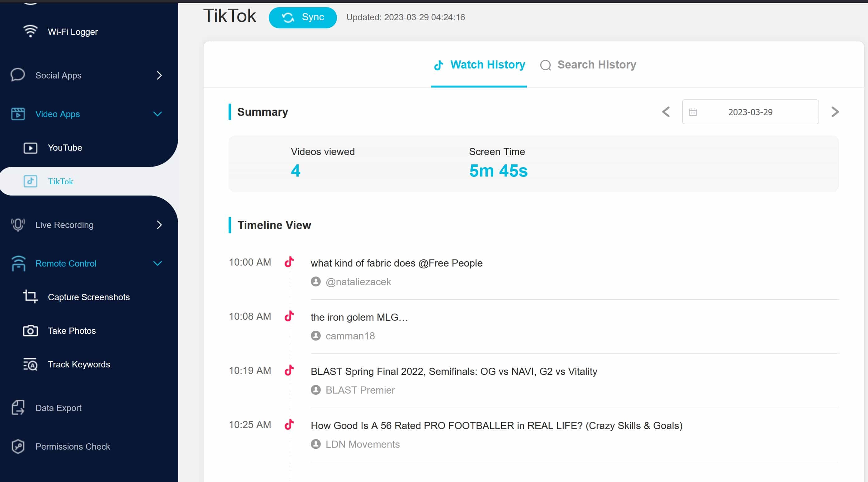Advance to the next day arrow

(x=835, y=112)
